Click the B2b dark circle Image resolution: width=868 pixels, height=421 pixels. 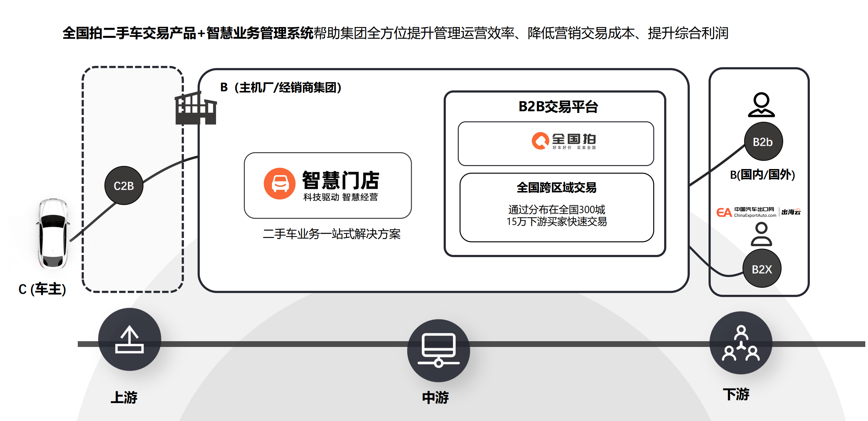[763, 142]
